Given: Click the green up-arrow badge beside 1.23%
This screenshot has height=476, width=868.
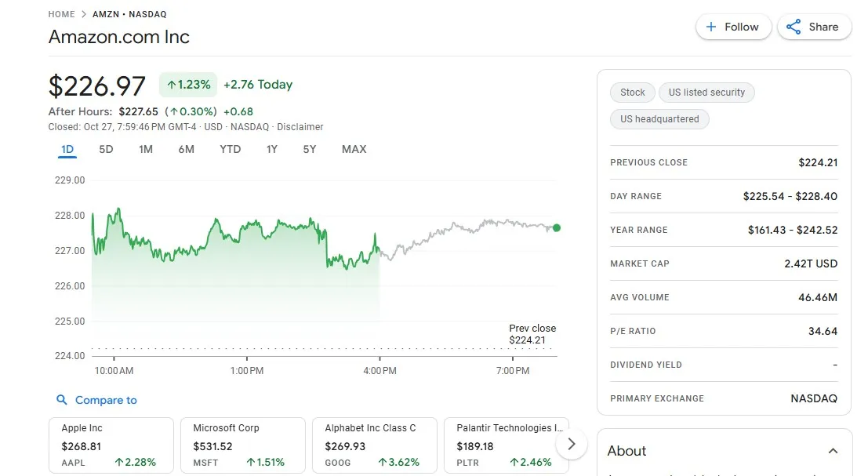Looking at the screenshot, I should click(173, 84).
